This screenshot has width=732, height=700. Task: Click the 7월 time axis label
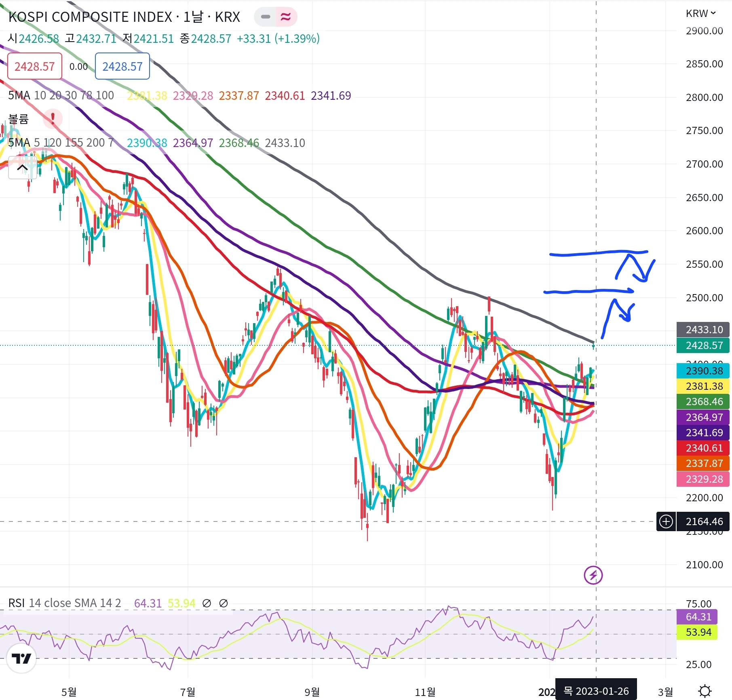[188, 692]
